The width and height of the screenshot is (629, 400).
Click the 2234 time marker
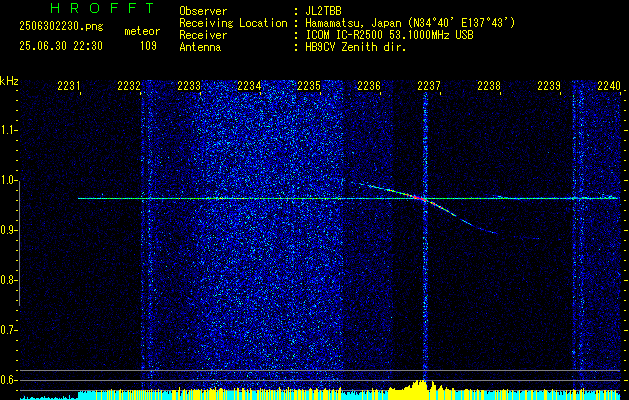[x=248, y=85]
